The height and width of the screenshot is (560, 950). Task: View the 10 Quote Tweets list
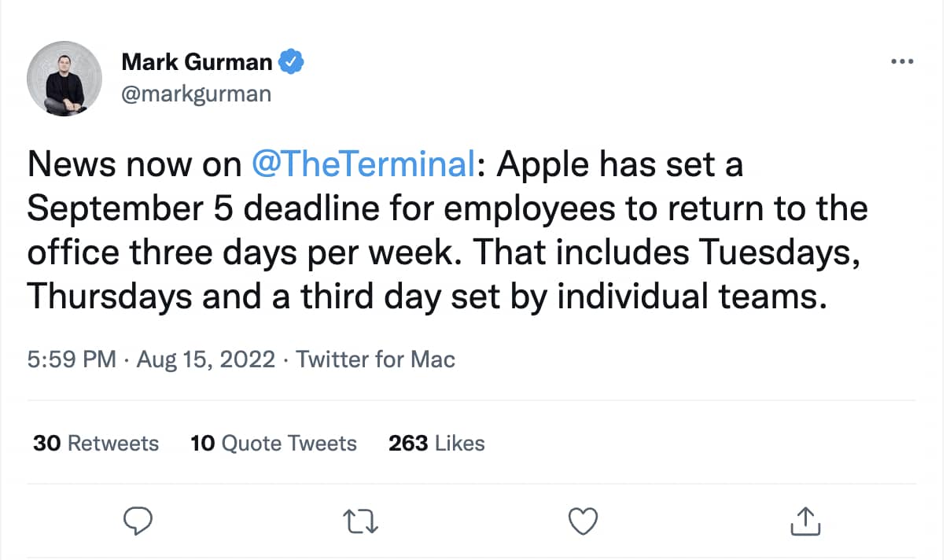[x=274, y=444]
